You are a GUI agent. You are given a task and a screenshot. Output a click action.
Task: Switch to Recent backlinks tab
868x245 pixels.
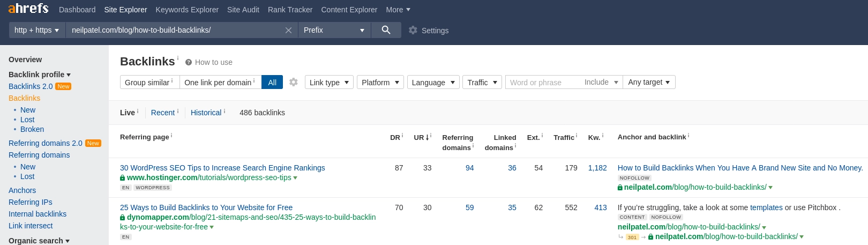pos(163,113)
